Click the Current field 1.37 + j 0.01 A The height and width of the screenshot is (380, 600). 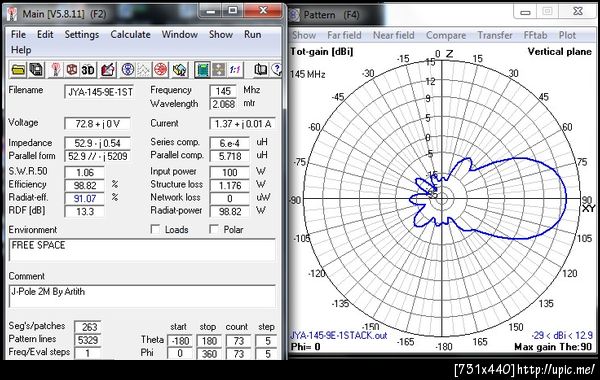pyautogui.click(x=242, y=124)
